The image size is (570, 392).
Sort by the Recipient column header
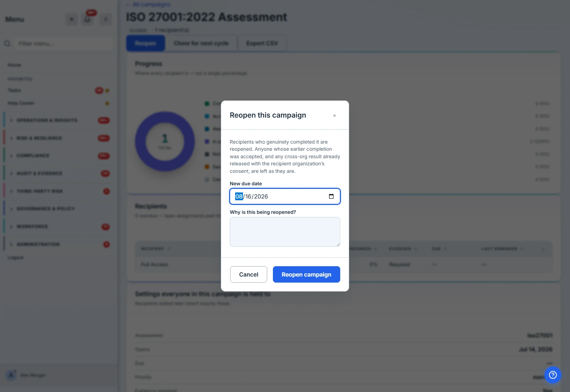click(156, 249)
